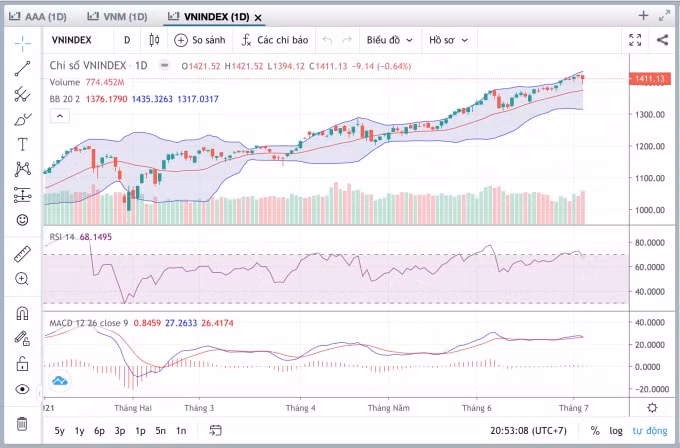680x448 pixels.
Task: Toggle percent scale mode
Action: [595, 431]
